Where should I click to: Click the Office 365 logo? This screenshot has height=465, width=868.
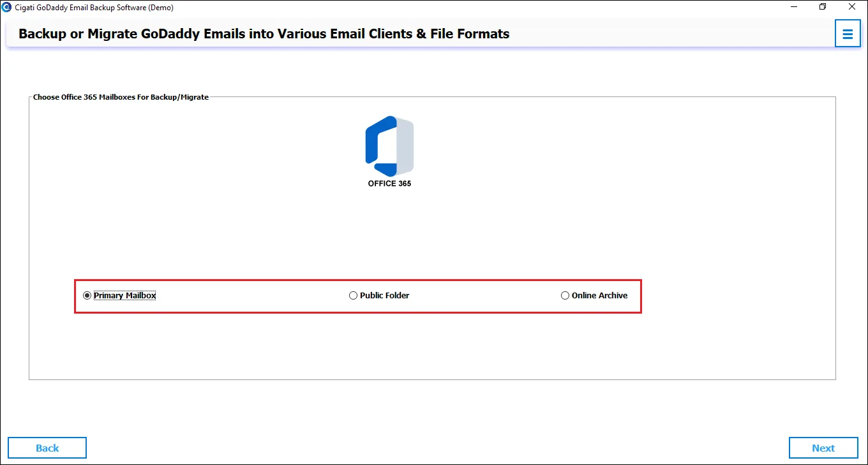(389, 146)
